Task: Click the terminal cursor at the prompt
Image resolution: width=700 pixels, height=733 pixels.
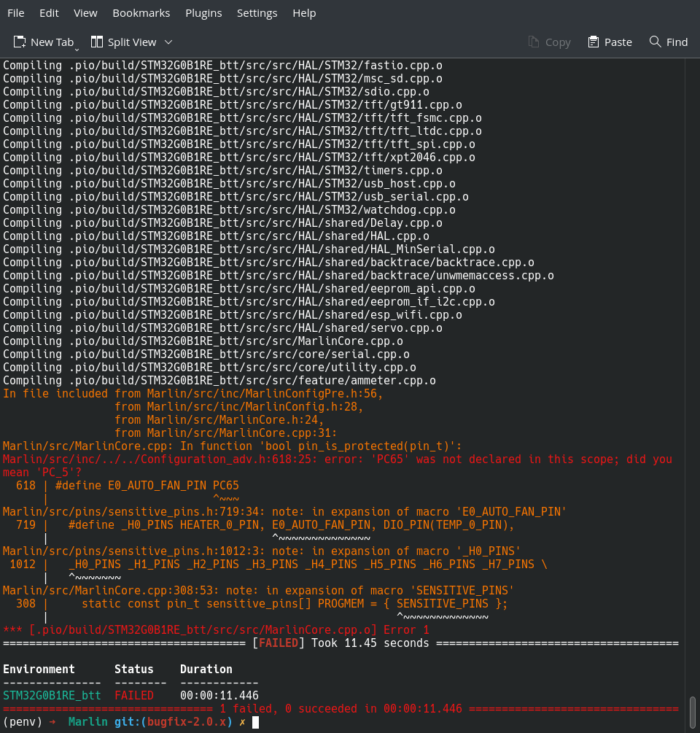Action: click(254, 722)
